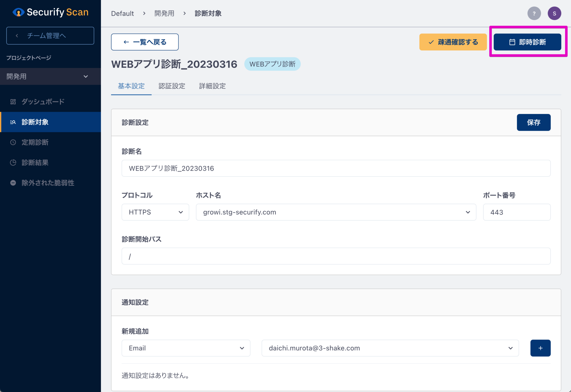Open the プロトコル dropdown showing HTTPS
The image size is (571, 392).
click(x=155, y=212)
